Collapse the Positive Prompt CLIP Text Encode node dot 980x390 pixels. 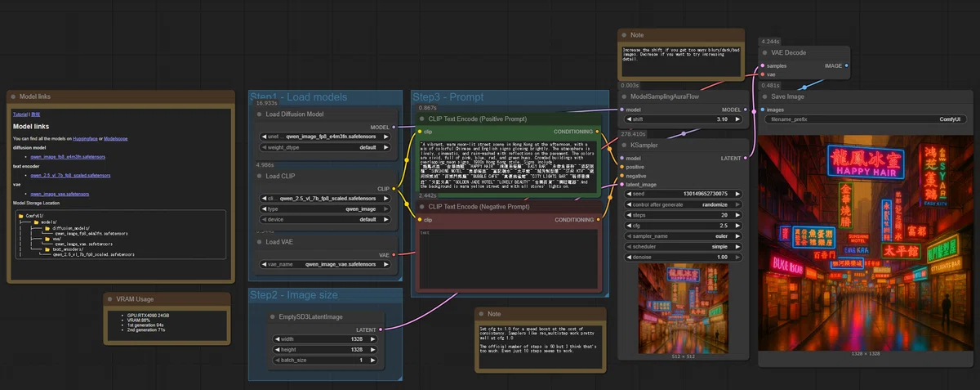[x=421, y=119]
